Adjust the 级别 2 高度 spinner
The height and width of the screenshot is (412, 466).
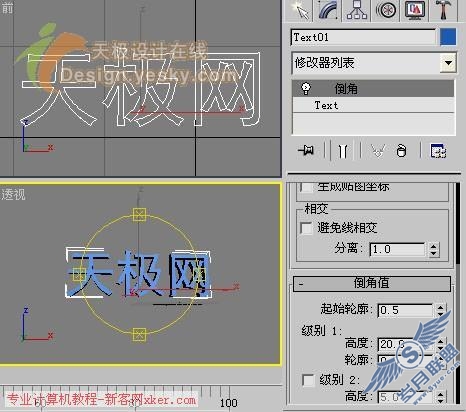441,397
